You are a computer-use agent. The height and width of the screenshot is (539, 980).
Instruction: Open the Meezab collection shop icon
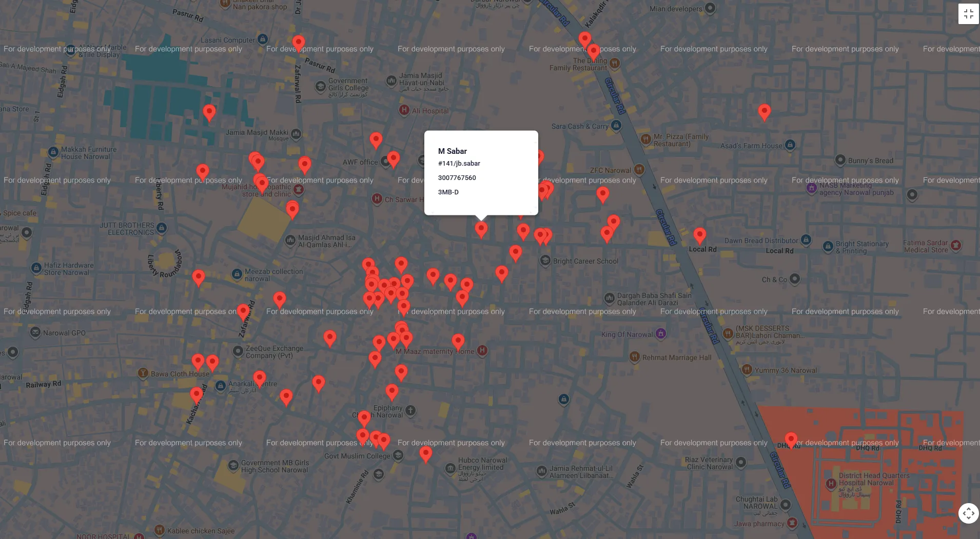[237, 274]
